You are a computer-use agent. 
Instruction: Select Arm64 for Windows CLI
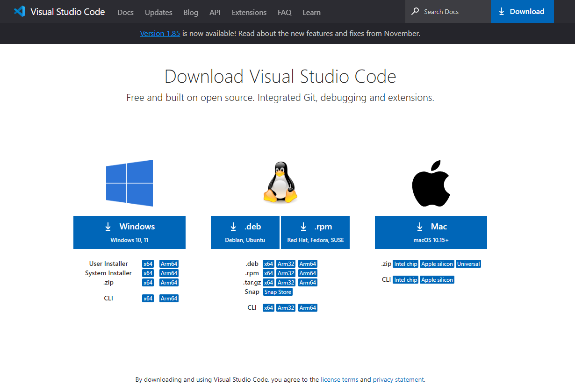click(169, 299)
